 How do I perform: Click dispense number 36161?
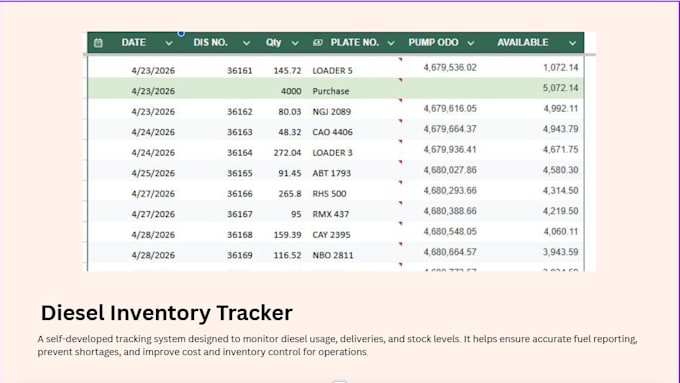coord(240,70)
